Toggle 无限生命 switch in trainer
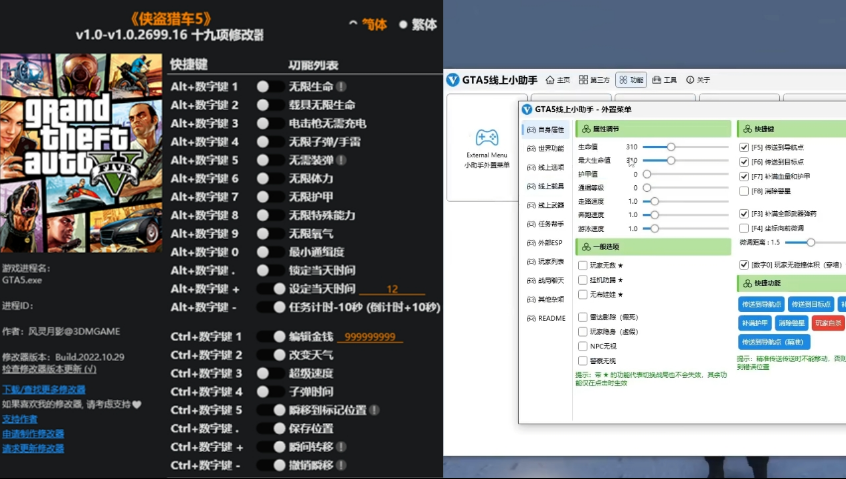The height and width of the screenshot is (479, 846). click(x=270, y=86)
